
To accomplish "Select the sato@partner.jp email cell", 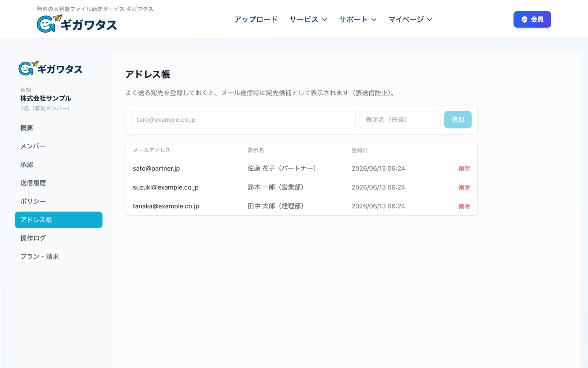I will tap(156, 169).
